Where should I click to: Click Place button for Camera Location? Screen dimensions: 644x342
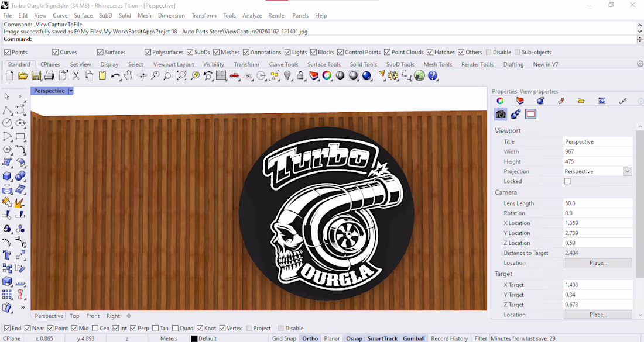(x=598, y=263)
